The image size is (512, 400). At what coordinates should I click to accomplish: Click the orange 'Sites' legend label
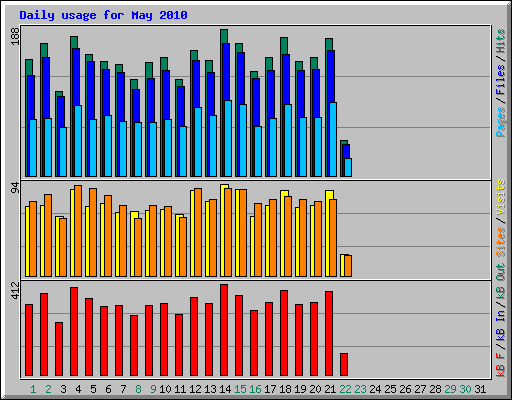tap(500, 242)
